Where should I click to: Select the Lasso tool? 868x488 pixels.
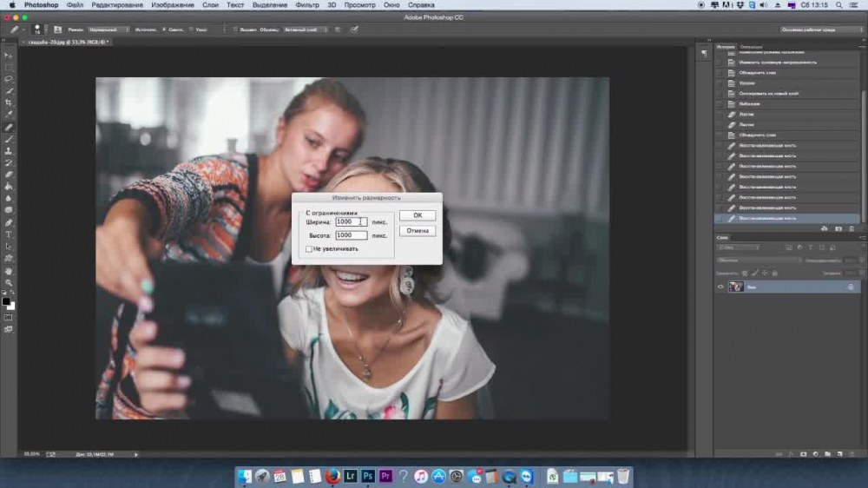10,78
